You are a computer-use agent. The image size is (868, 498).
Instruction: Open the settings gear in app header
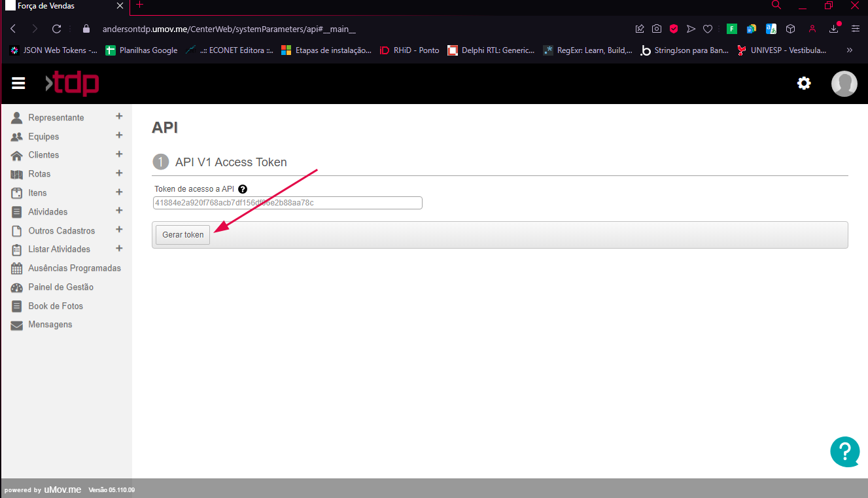click(x=804, y=83)
